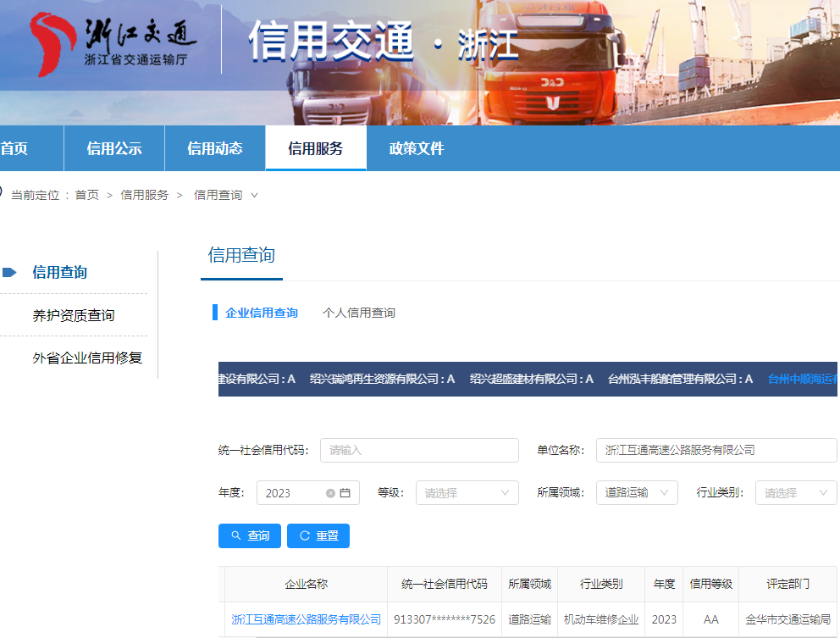This screenshot has width=840, height=638.
Task: Click the 浙江互通高速公路服务有限公司 company link in table
Action: tap(307, 619)
